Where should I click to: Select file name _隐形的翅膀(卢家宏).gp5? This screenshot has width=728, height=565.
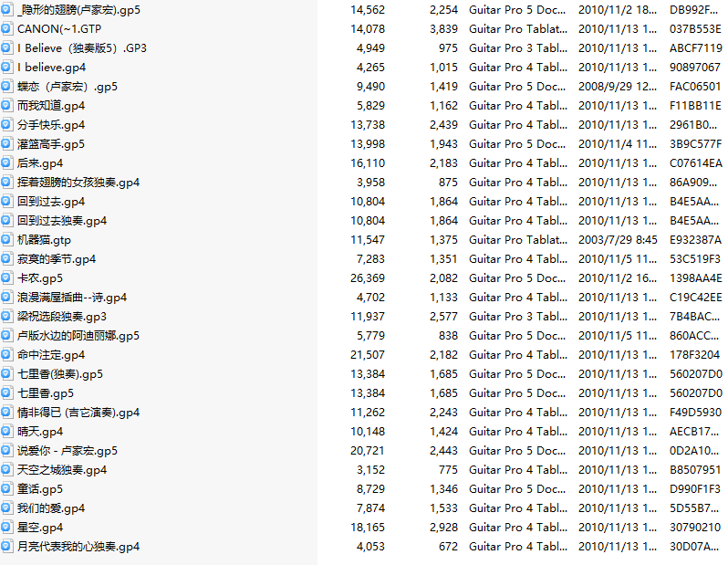click(x=78, y=10)
